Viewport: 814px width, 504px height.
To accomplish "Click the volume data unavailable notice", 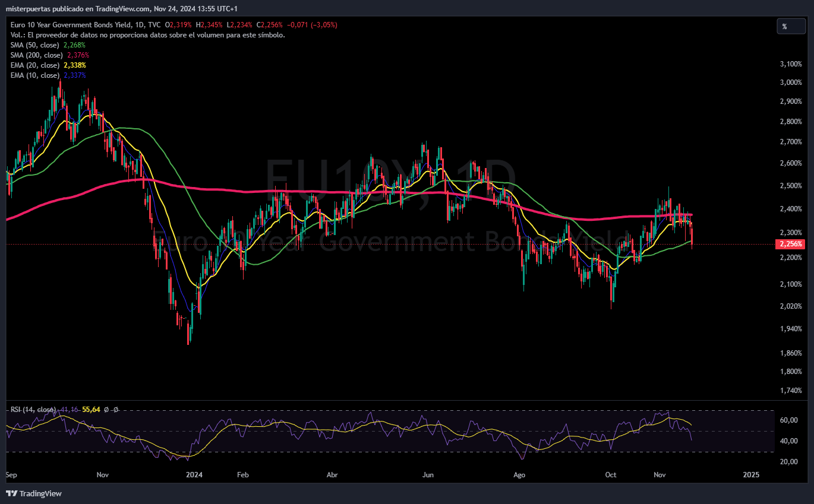I will (x=147, y=34).
